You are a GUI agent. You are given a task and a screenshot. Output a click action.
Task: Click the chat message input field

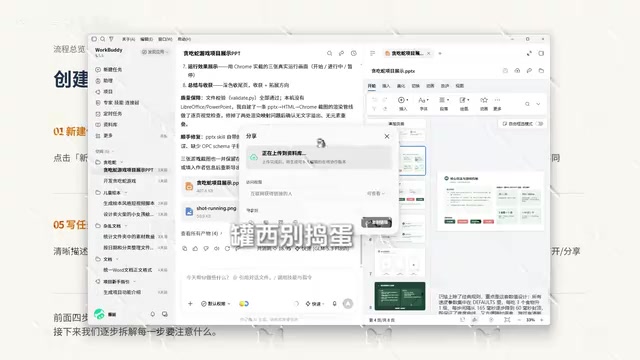pos(269,278)
